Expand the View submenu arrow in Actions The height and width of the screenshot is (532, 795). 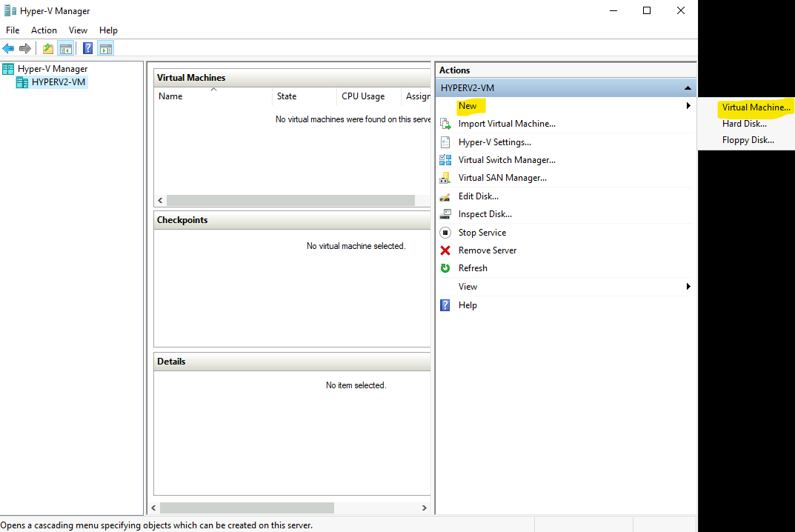pos(688,287)
